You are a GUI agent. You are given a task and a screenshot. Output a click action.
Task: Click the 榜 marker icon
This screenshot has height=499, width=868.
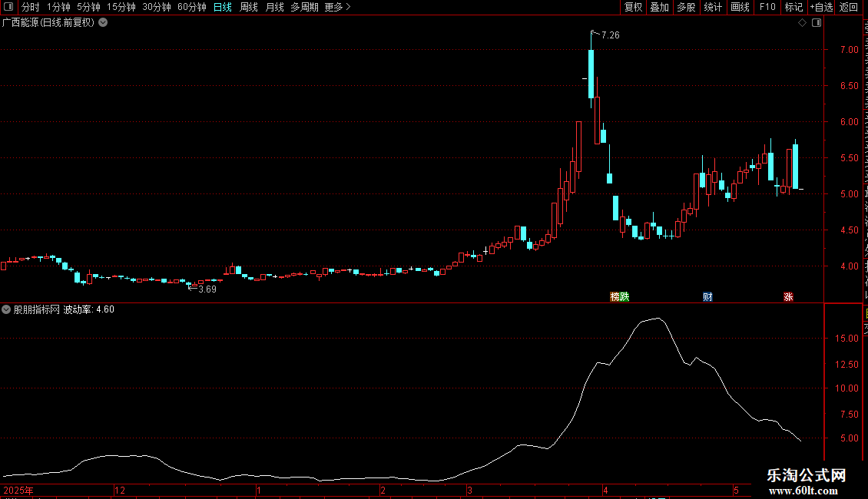615,296
